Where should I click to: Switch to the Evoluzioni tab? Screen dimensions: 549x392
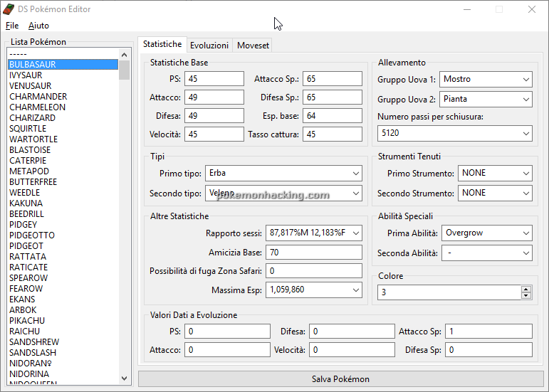click(x=209, y=45)
